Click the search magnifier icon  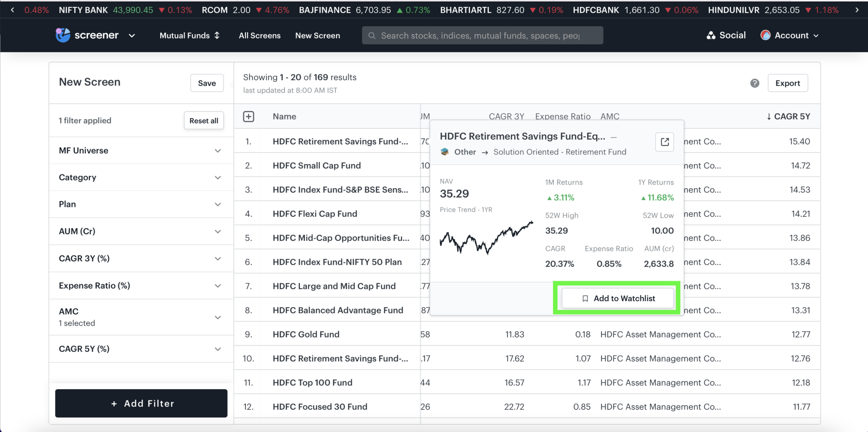pos(372,36)
